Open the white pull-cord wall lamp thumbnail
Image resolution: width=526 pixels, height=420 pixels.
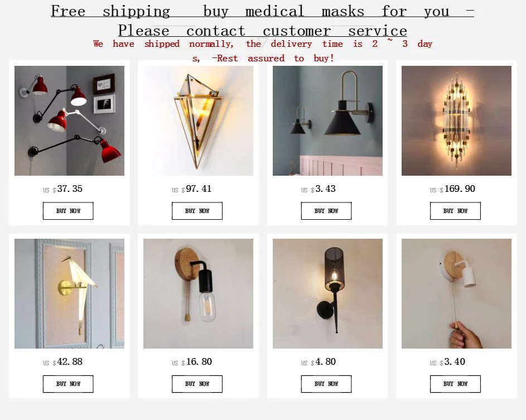pyautogui.click(x=456, y=293)
